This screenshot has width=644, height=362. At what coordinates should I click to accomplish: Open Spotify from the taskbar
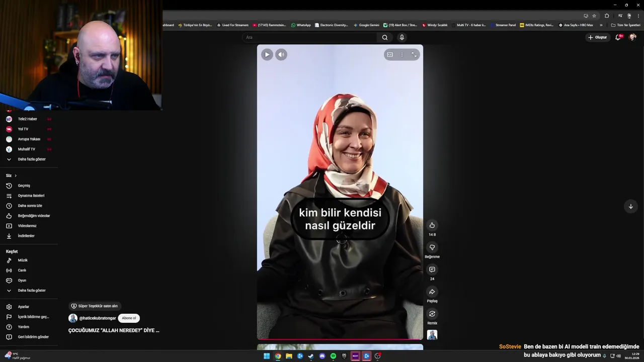pyautogui.click(x=333, y=356)
